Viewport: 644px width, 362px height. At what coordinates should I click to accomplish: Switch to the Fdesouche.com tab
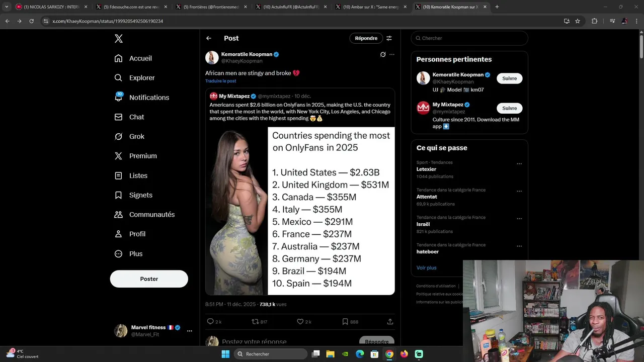click(x=132, y=7)
